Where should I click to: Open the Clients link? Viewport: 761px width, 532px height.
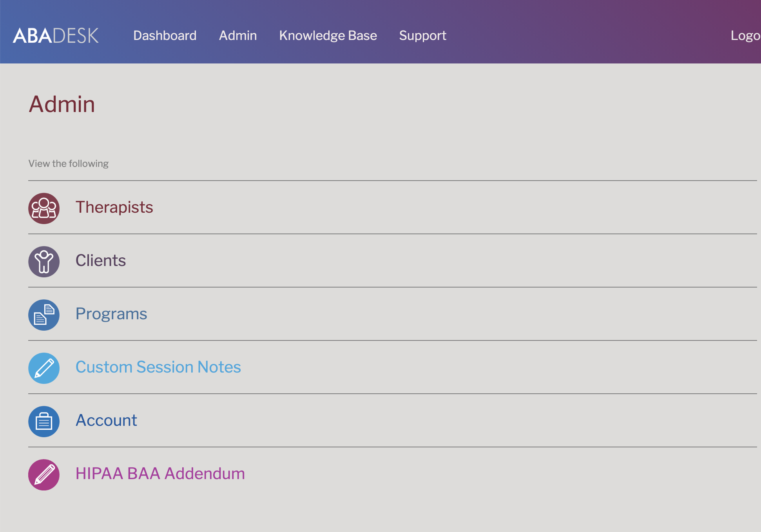[101, 261]
